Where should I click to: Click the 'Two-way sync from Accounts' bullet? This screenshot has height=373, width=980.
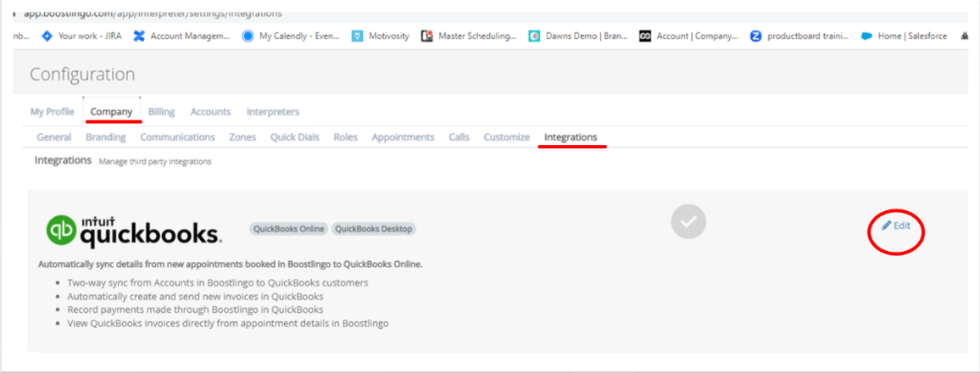tap(218, 282)
